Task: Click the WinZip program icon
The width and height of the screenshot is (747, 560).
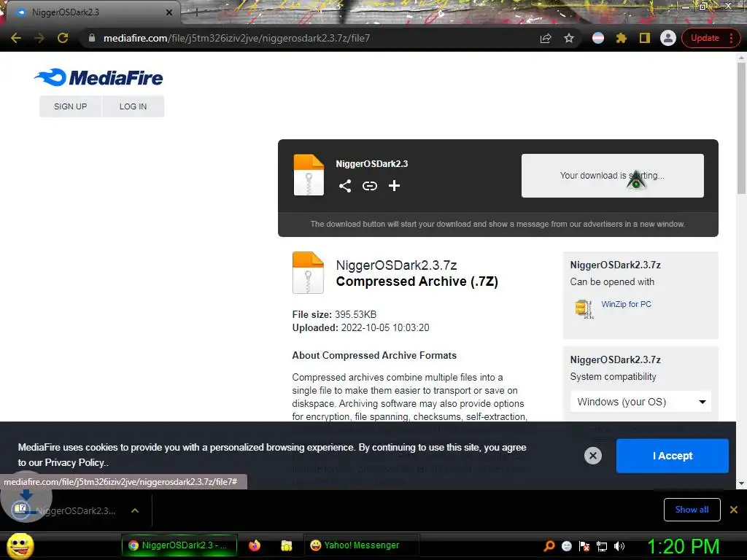Action: (x=584, y=308)
